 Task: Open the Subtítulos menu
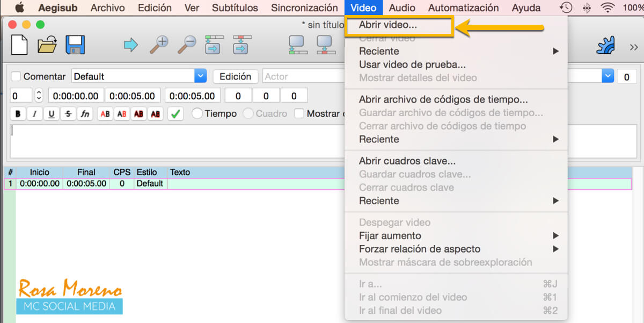(235, 8)
